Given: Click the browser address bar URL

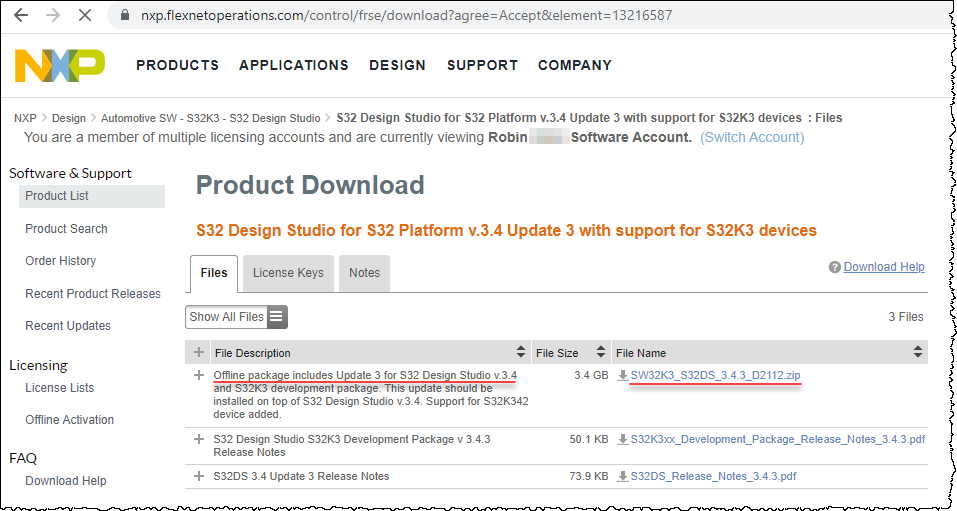Looking at the screenshot, I should tap(406, 15).
